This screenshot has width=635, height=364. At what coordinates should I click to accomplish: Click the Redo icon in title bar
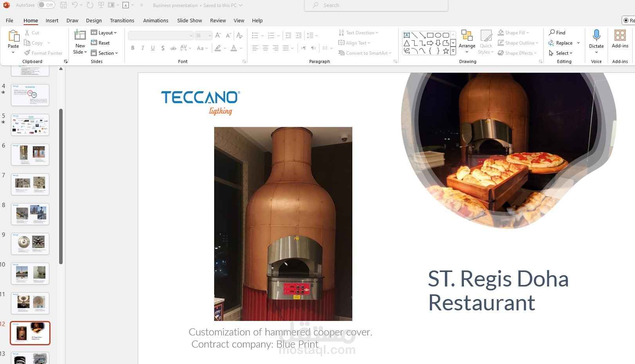tap(90, 5)
